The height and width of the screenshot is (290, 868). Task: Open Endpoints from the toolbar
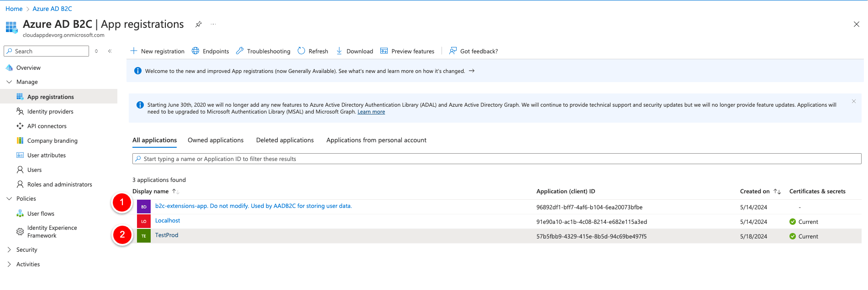(210, 51)
